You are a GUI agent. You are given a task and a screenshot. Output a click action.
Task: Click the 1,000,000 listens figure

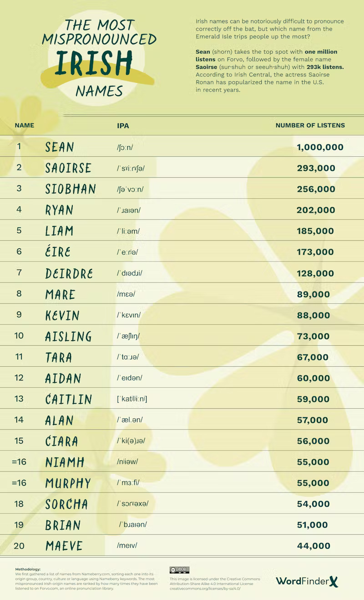[320, 147]
